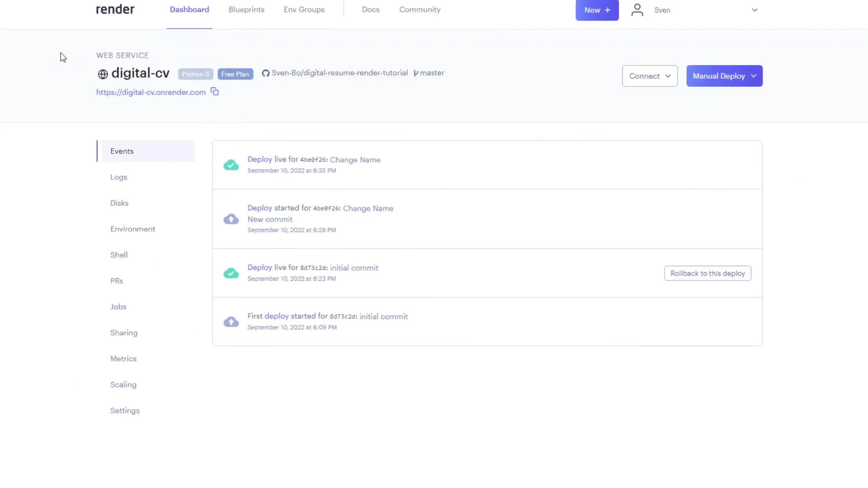Open the Community menu
The image size is (868, 488).
(x=420, y=9)
